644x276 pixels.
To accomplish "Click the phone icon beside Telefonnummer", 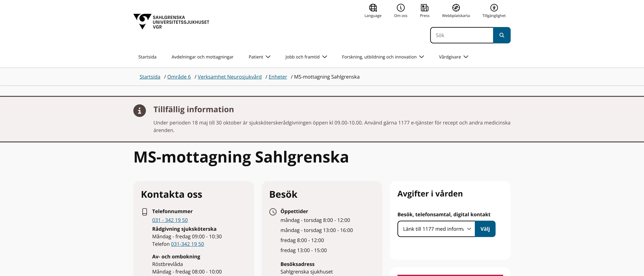I will coord(144,212).
